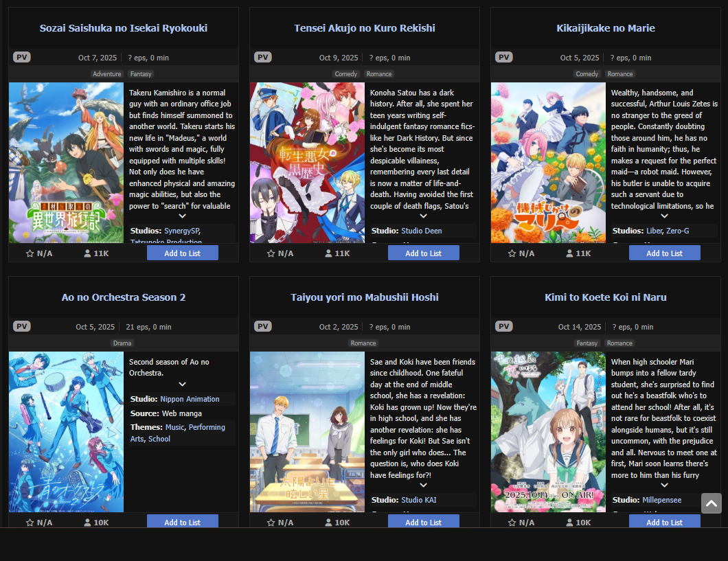Click the members icon on Kimi to Koete card

pos(569,523)
